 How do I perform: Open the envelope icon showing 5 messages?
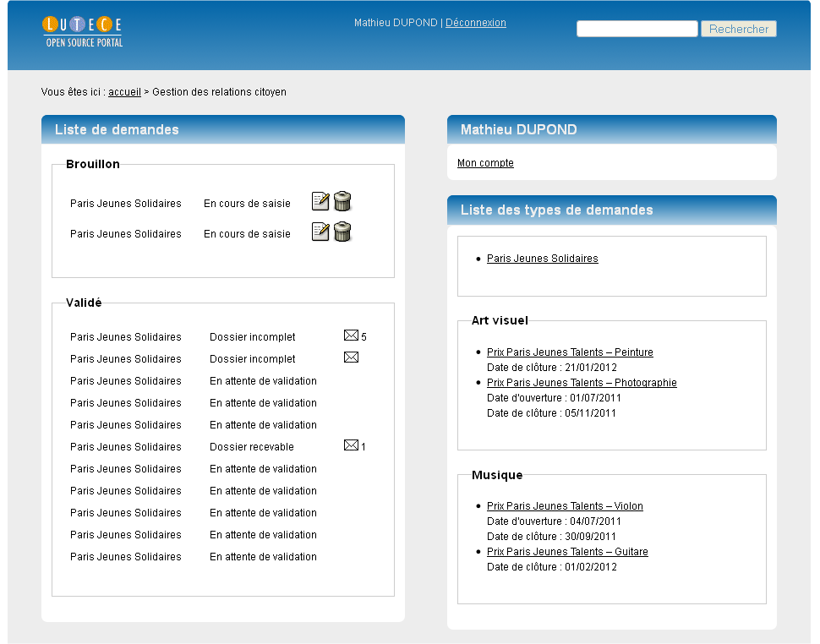(x=351, y=335)
